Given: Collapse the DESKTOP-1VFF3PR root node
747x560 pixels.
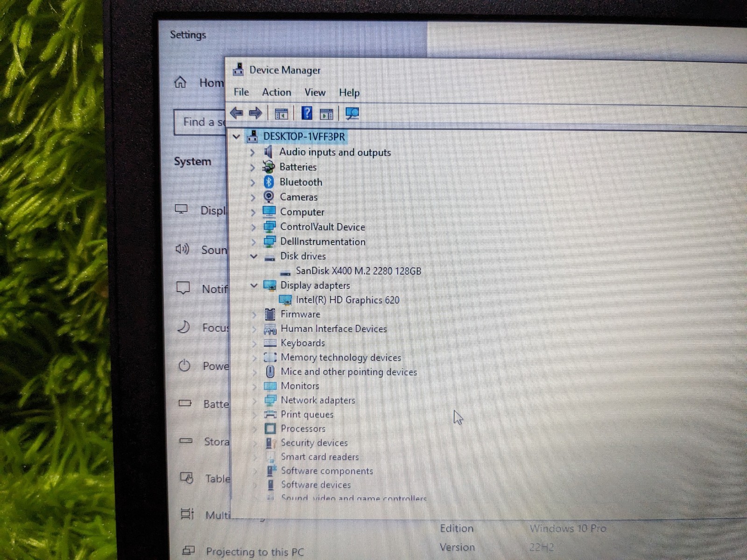Looking at the screenshot, I should click(x=236, y=137).
